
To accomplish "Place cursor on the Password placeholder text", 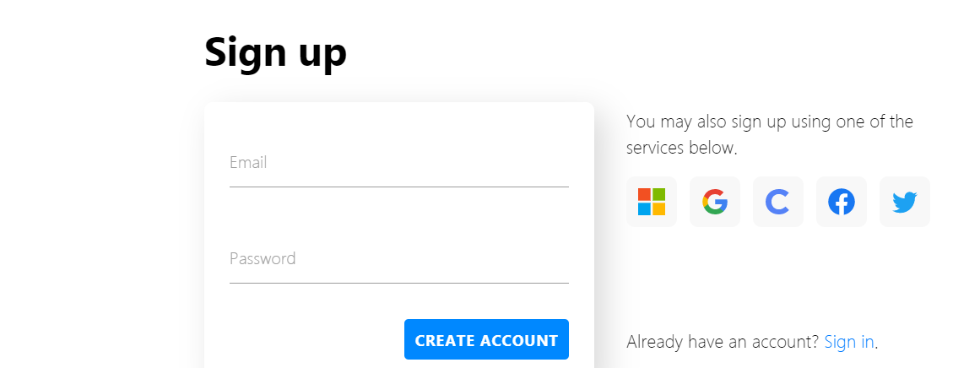I will pyautogui.click(x=263, y=258).
